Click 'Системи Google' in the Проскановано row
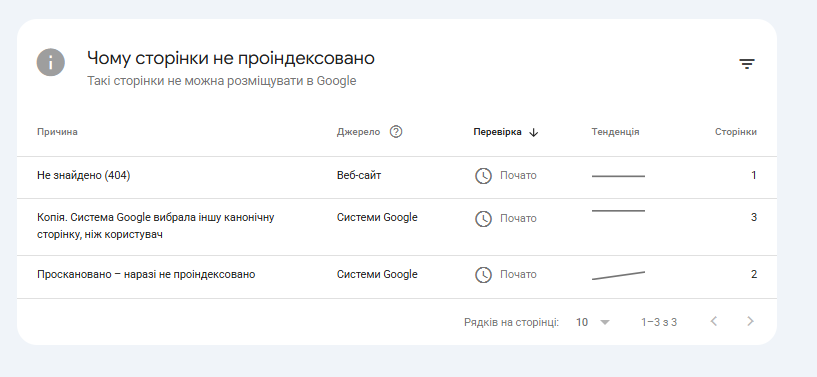Image resolution: width=817 pixels, height=377 pixels. [377, 274]
